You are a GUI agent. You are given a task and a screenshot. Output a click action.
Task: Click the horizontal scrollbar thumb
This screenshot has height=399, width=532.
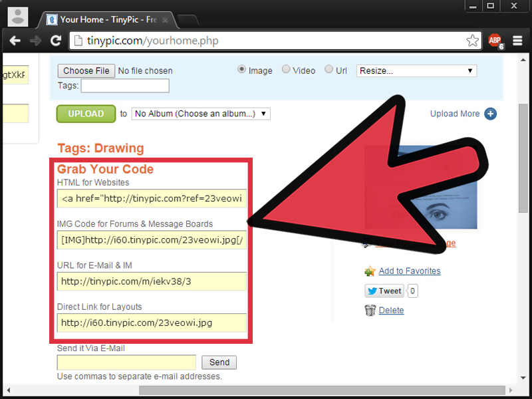(322, 390)
